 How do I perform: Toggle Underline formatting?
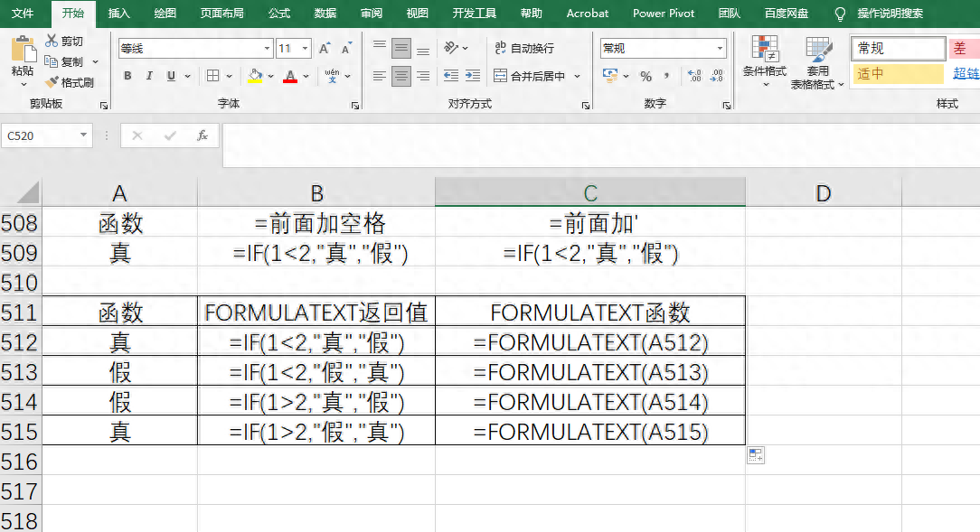coord(171,76)
